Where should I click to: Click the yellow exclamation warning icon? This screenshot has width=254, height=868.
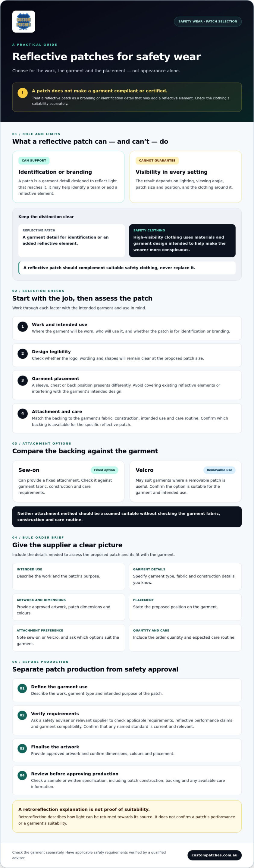point(23,93)
